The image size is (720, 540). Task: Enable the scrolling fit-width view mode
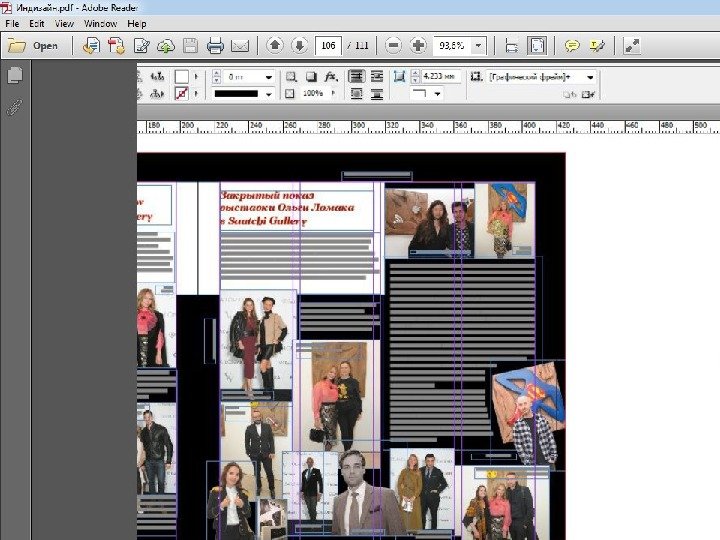point(512,45)
